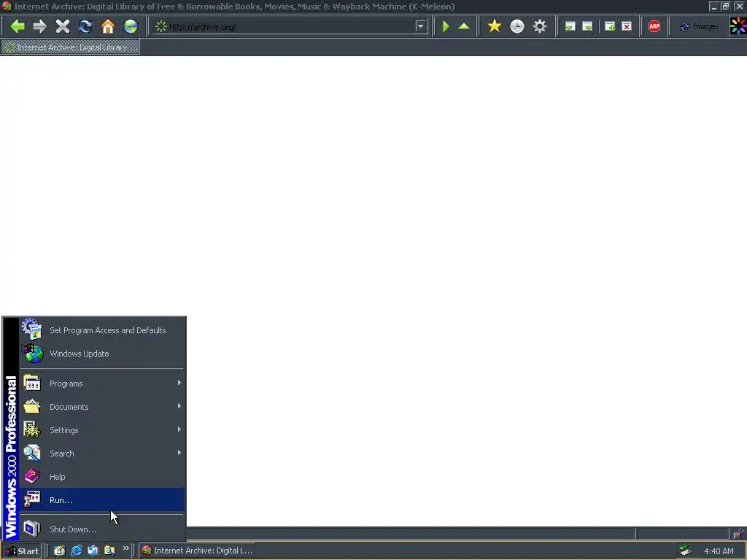
Task: Expand the Settings submenu
Action: (x=102, y=430)
